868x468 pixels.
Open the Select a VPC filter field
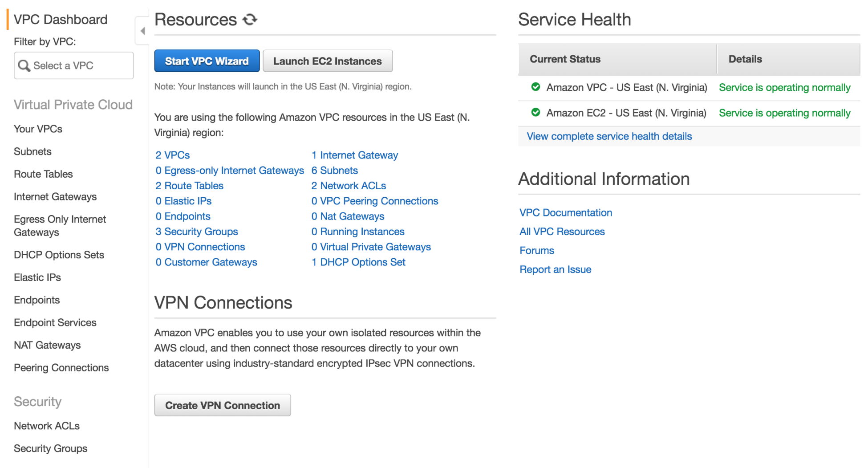tap(74, 65)
